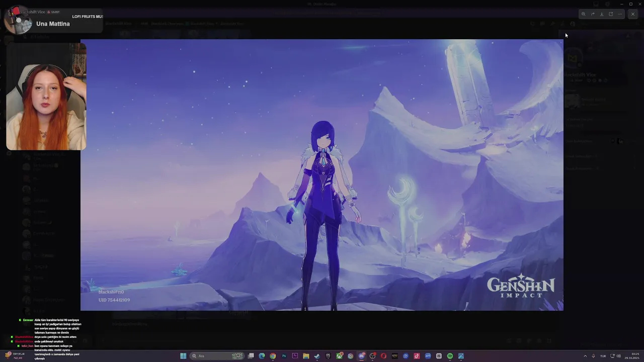Screen dimensions: 644x362
Task: Open the Windows Start menu
Action: [x=183, y=356]
